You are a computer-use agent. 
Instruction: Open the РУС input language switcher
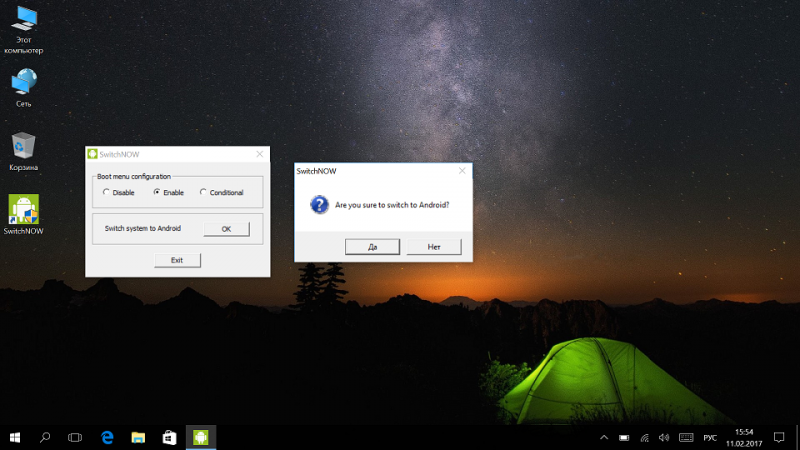click(x=710, y=438)
